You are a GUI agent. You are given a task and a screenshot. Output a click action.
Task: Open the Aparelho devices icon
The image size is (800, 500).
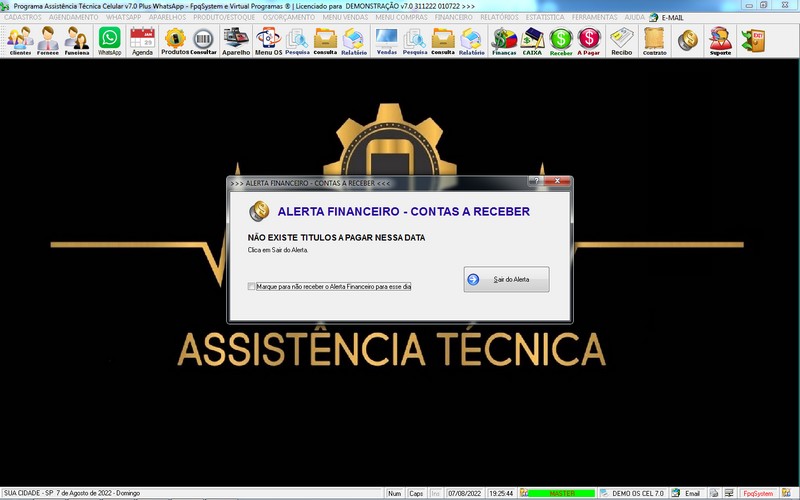click(236, 41)
